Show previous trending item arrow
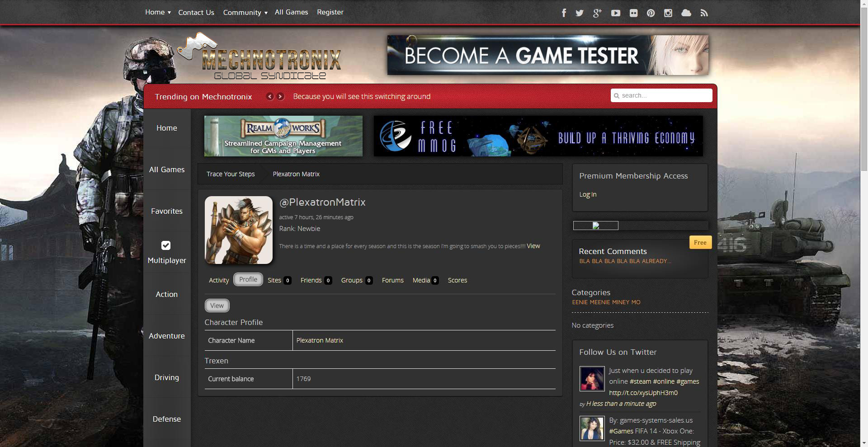The height and width of the screenshot is (447, 868). (x=270, y=96)
